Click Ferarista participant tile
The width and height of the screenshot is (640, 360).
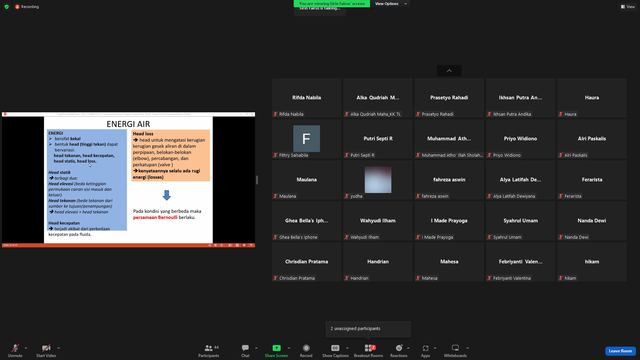(592, 180)
